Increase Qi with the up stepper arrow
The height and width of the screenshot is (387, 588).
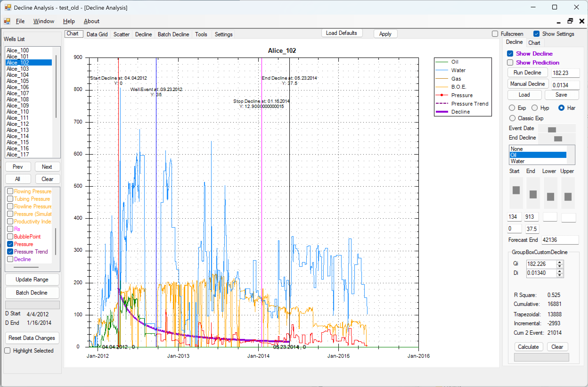coord(559,262)
